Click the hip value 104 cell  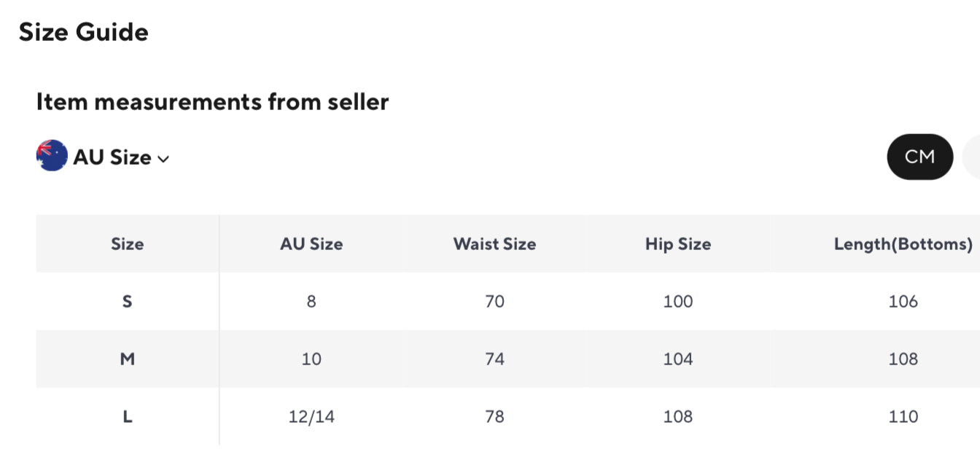677,359
